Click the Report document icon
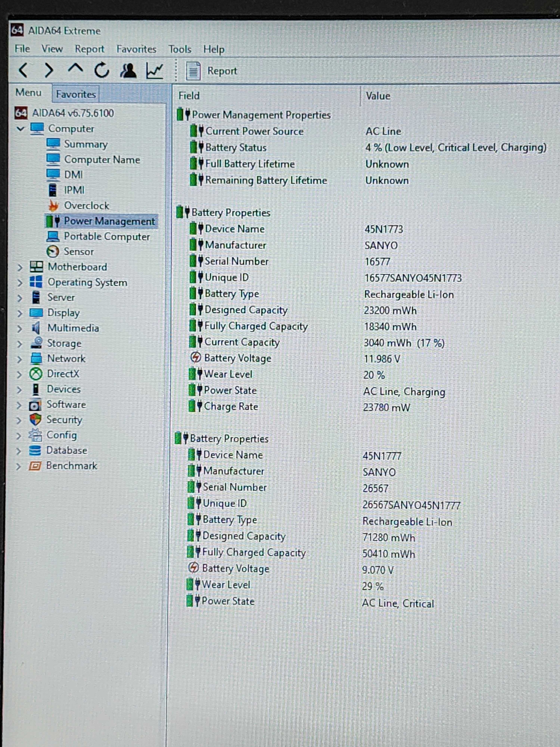This screenshot has height=747, width=560. click(193, 71)
